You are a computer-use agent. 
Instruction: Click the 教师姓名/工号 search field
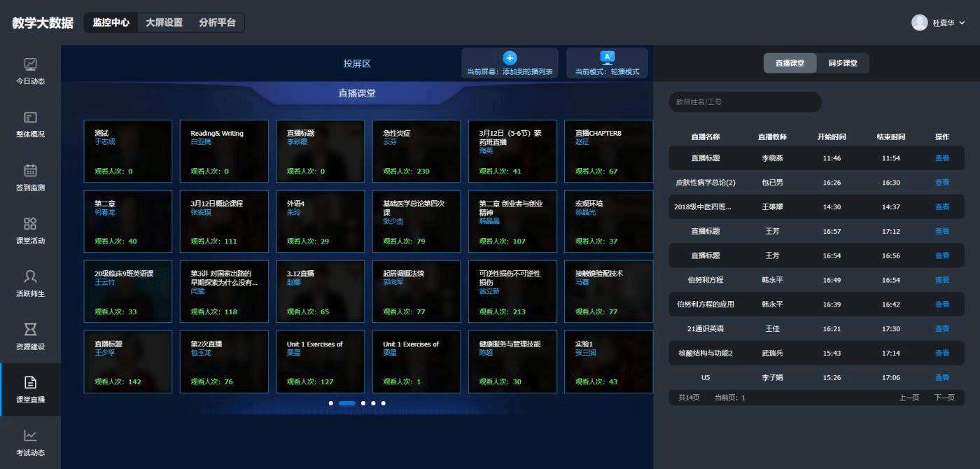click(x=745, y=102)
